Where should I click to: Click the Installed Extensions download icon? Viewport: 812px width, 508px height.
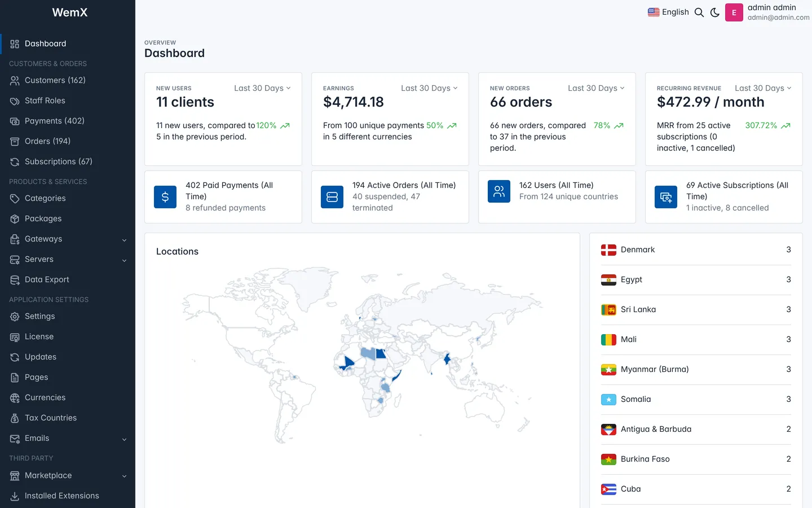pos(15,496)
